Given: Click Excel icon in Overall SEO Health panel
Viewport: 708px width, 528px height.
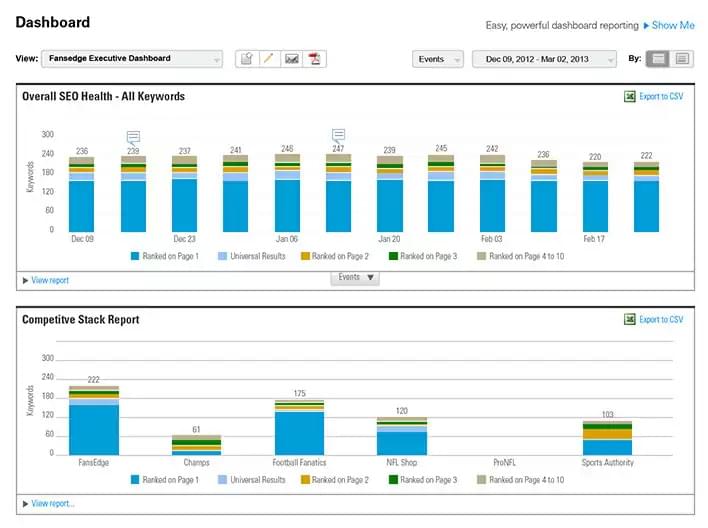Looking at the screenshot, I should pos(629,96).
